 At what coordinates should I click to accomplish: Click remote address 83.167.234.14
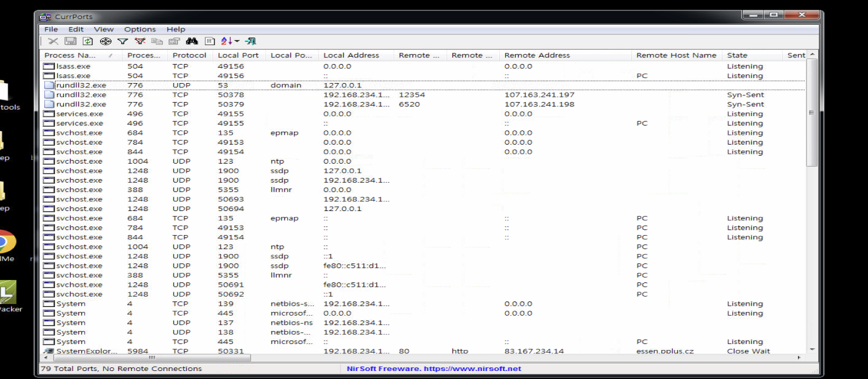coord(535,351)
